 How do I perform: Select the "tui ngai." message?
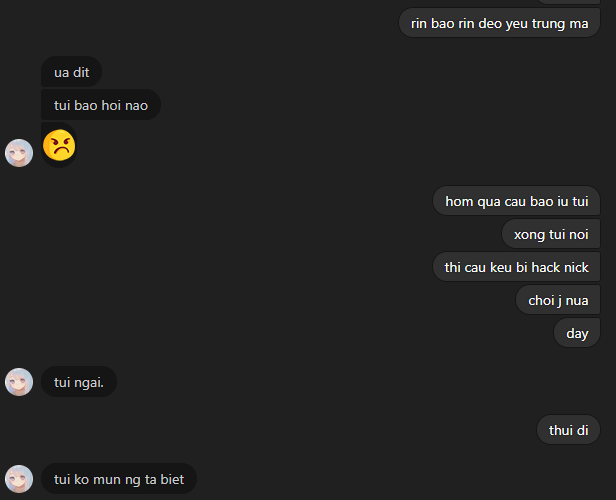pos(79,381)
